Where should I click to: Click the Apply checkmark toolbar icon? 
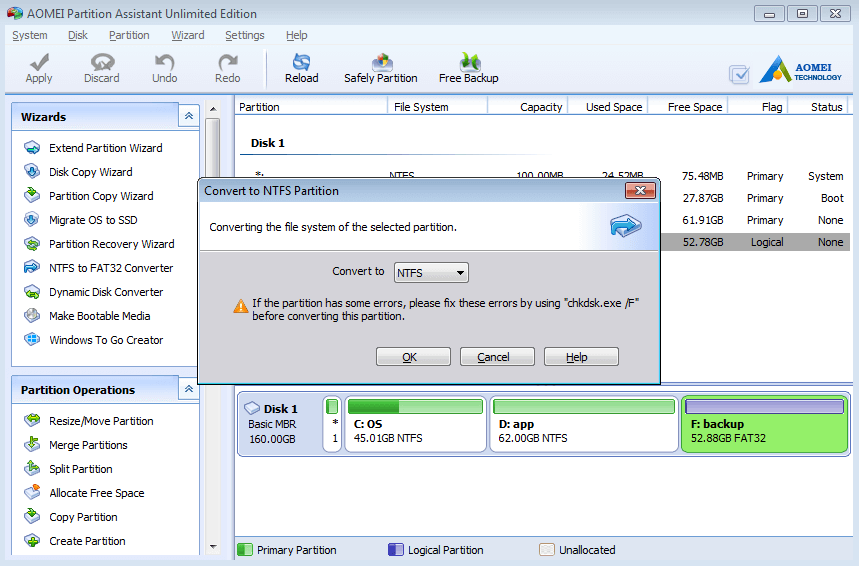[x=39, y=62]
